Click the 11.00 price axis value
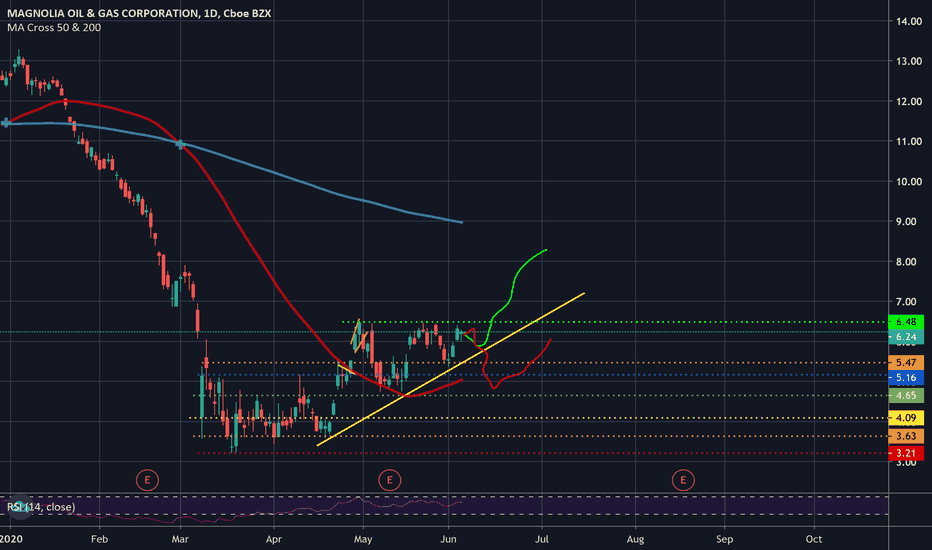932x550 pixels. pos(909,142)
